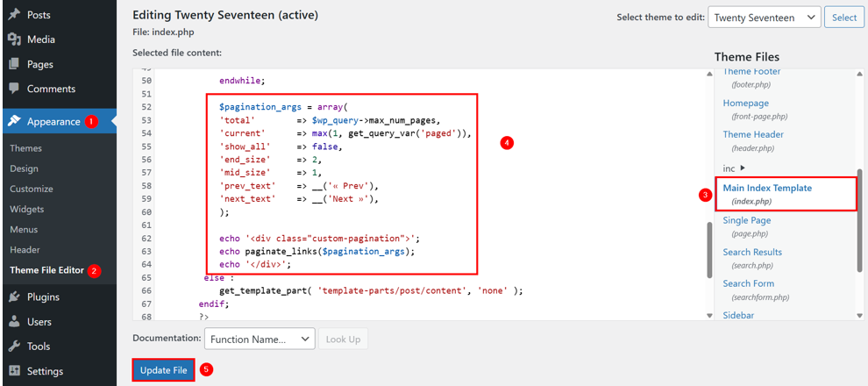Image resolution: width=868 pixels, height=386 pixels.
Task: Select the Appearance menu item
Action: tap(60, 122)
